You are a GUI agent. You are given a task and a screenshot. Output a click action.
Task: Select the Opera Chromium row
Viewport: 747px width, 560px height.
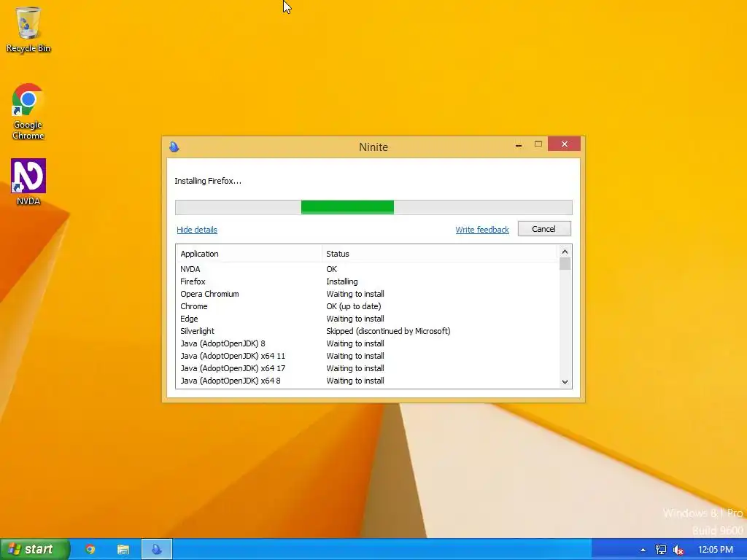coord(367,294)
